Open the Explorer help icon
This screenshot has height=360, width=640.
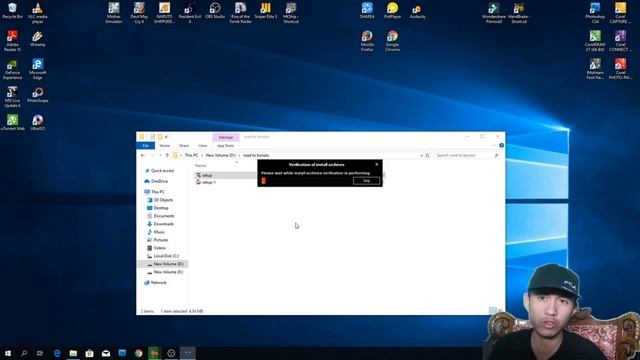[501, 145]
